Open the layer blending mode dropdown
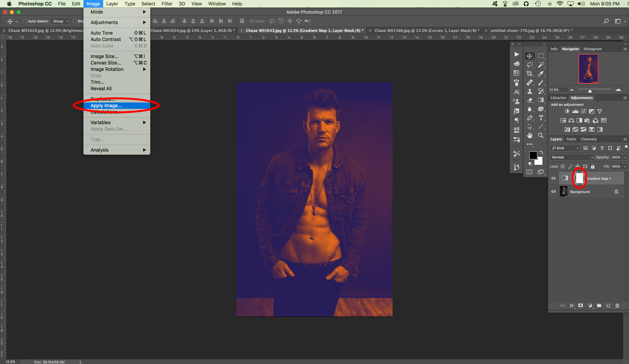 click(572, 157)
